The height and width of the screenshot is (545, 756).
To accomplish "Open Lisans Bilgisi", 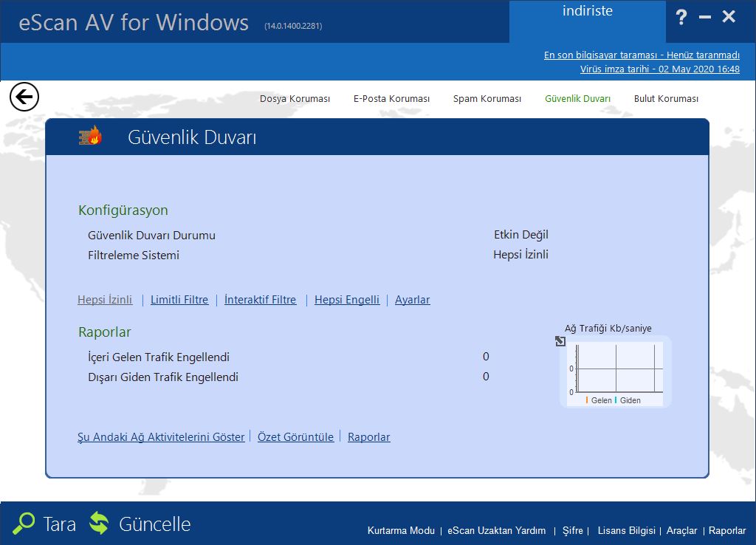I will tap(626, 530).
